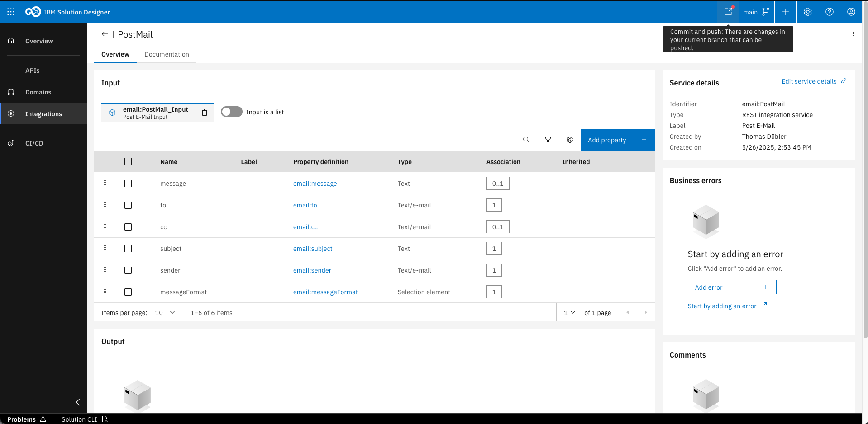Collapse the left sidebar navigation
This screenshot has width=868, height=424.
[77, 402]
